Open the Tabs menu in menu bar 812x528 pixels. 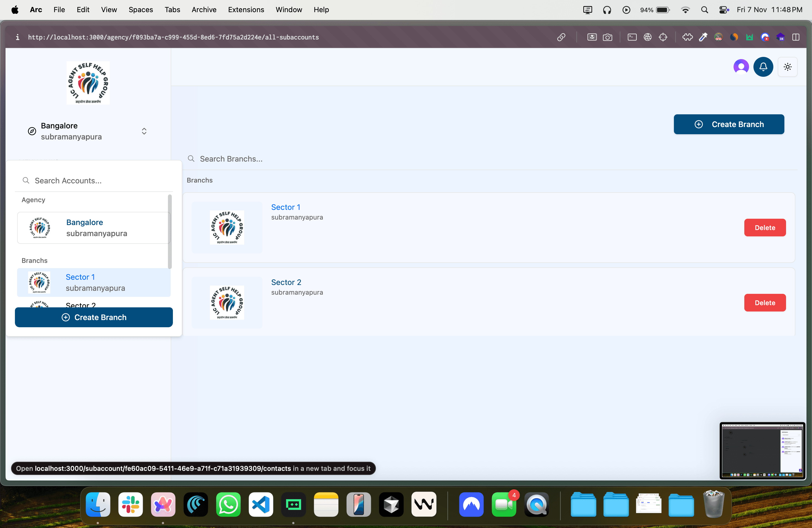click(x=172, y=10)
